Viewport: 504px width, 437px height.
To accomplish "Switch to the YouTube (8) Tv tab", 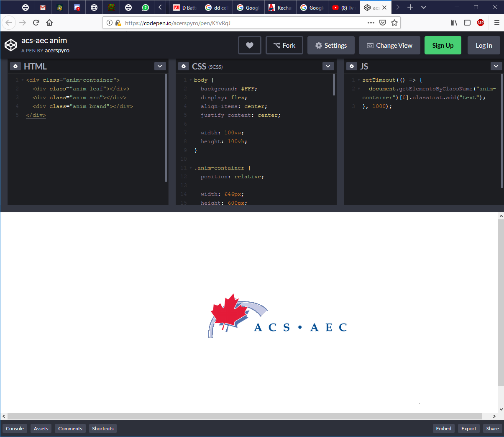I will tap(343, 8).
